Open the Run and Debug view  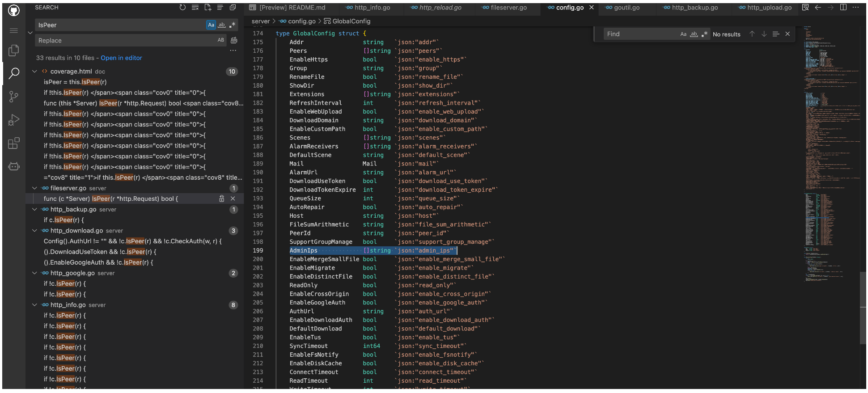tap(14, 120)
